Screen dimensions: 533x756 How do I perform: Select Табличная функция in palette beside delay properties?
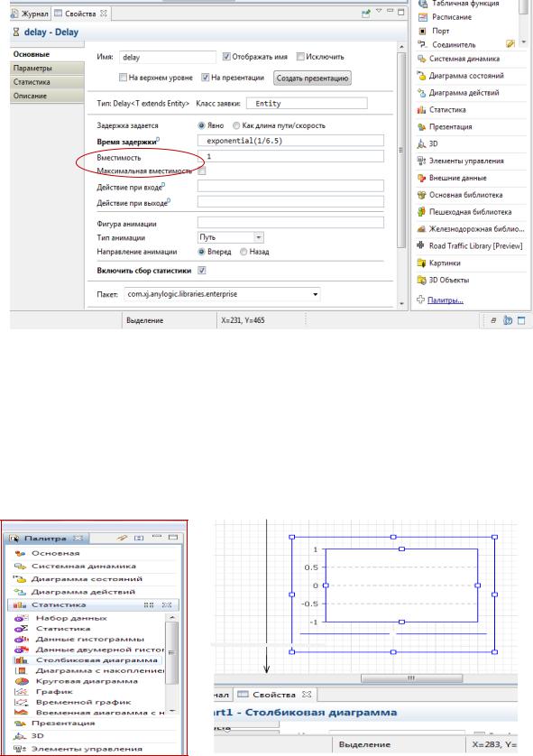click(x=464, y=4)
